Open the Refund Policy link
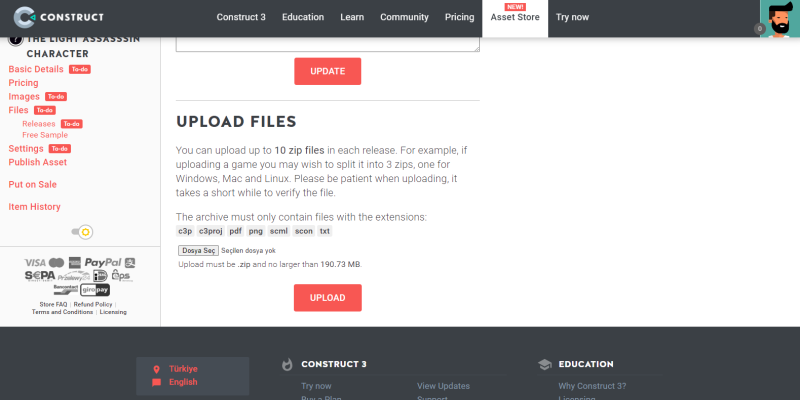 (x=93, y=305)
